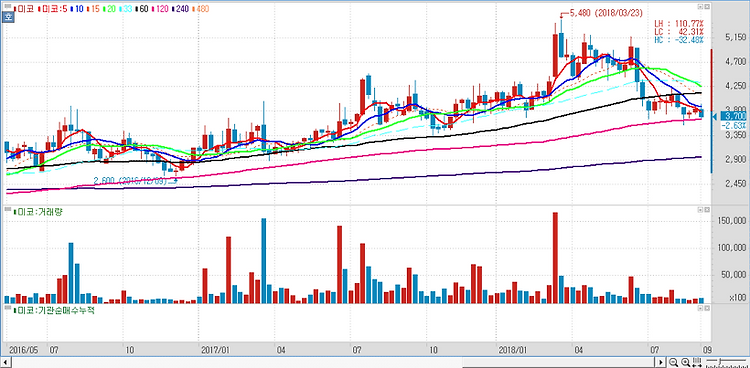Select the orange 15 moving average legend
This screenshot has height=368, width=750.
point(93,9)
